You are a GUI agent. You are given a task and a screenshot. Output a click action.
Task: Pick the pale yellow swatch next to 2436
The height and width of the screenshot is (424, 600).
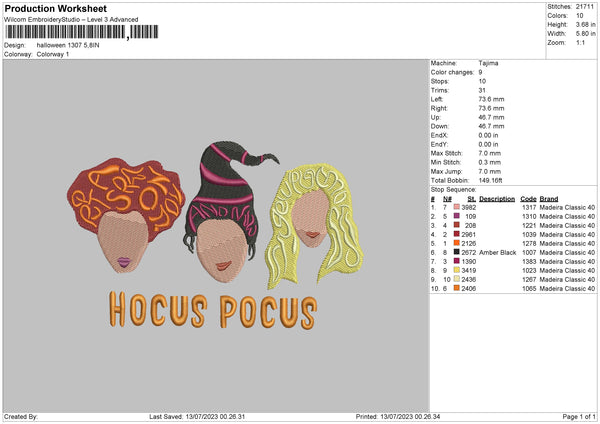pyautogui.click(x=457, y=279)
